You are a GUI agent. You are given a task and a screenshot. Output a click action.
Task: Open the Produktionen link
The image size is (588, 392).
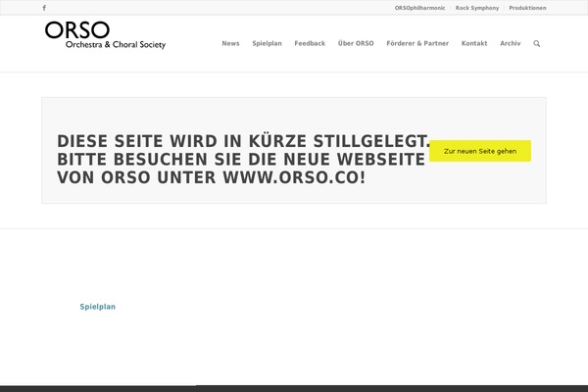click(x=527, y=8)
